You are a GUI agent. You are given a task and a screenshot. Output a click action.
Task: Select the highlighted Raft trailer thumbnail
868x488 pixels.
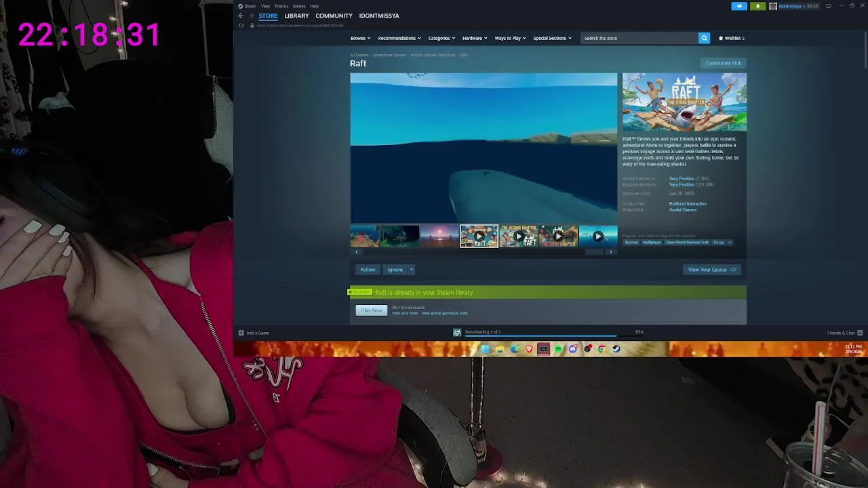pos(479,236)
